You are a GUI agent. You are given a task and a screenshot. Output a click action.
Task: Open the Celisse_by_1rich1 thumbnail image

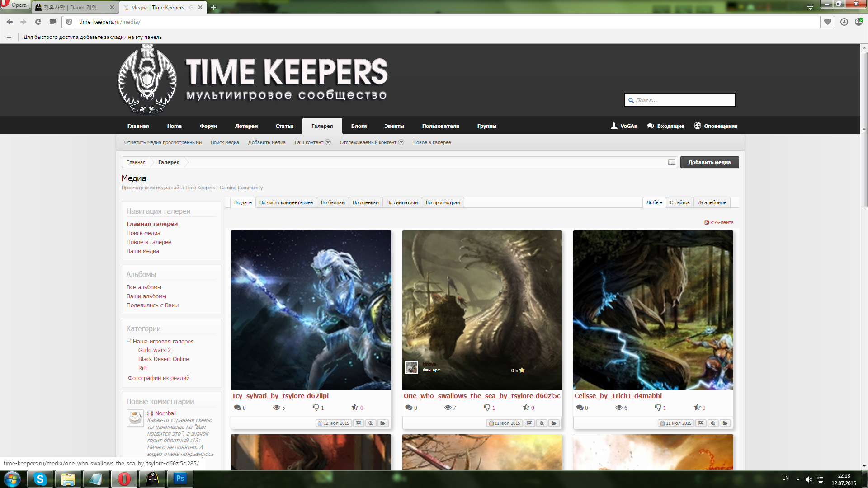coord(653,310)
